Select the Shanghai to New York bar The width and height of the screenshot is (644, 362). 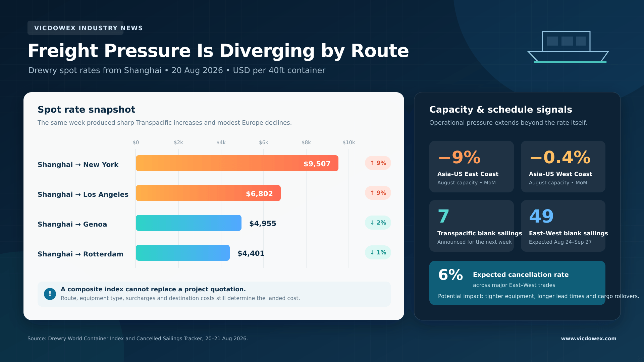[x=237, y=163]
